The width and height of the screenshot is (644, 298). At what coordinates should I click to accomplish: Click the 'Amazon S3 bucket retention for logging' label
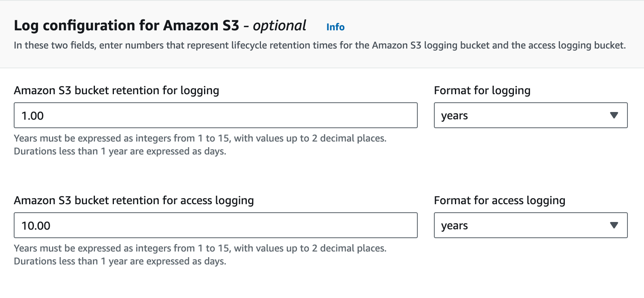(116, 91)
